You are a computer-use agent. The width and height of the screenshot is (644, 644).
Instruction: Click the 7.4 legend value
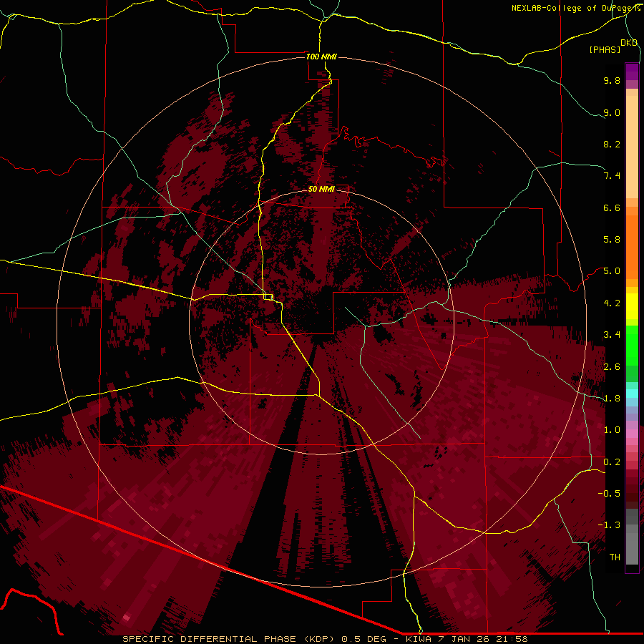pos(612,176)
